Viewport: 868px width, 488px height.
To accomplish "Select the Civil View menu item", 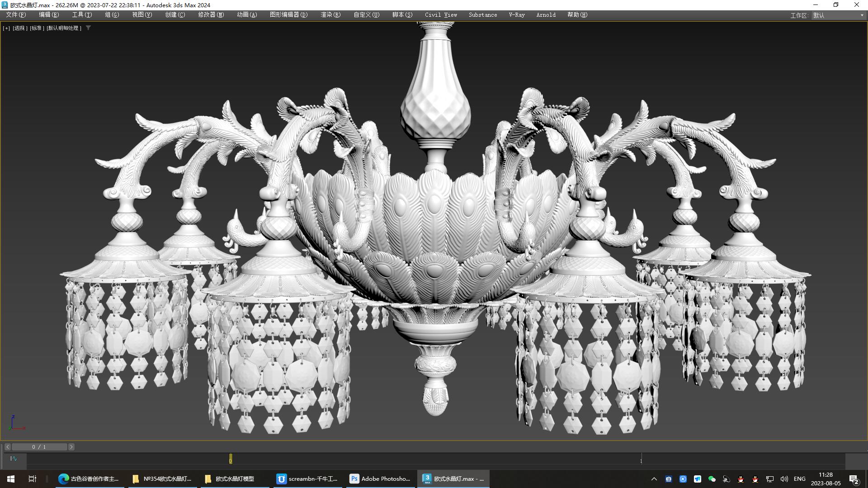I will tap(440, 14).
